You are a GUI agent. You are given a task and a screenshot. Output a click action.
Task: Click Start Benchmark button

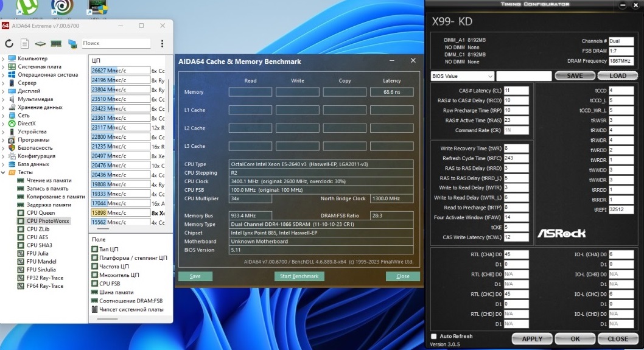[x=299, y=276]
